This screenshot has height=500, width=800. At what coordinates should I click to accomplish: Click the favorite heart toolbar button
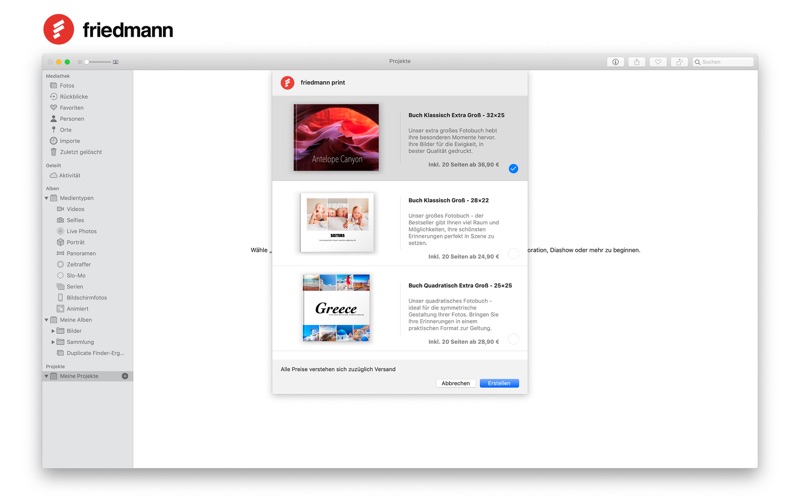(x=658, y=62)
